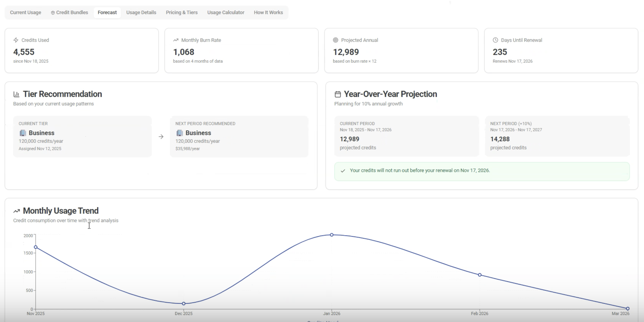Click the building icon in the Current Tier Business card

click(23, 133)
